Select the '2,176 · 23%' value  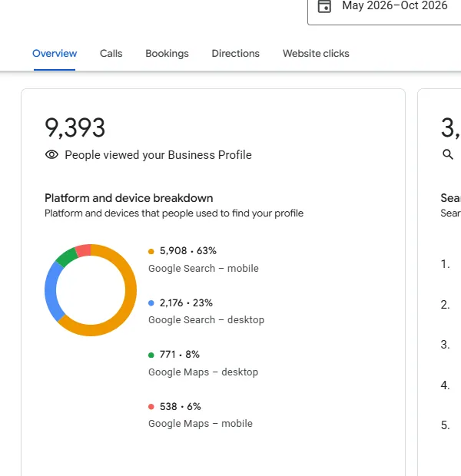(186, 303)
